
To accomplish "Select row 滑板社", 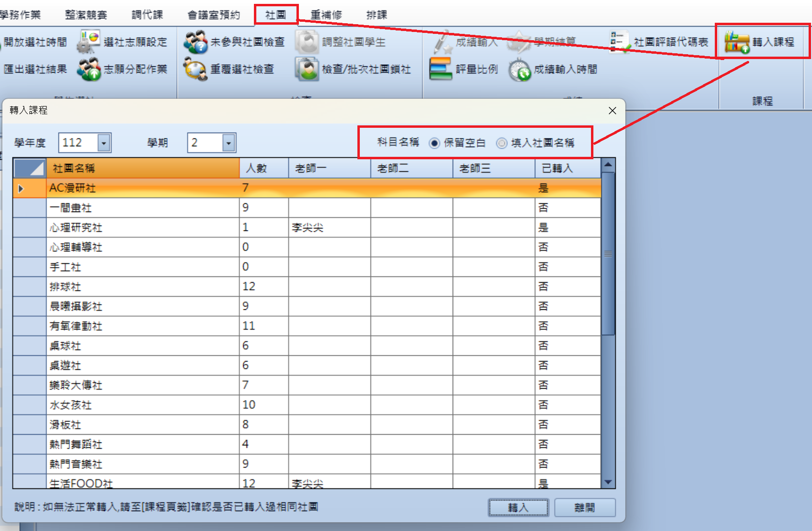I will [x=307, y=425].
